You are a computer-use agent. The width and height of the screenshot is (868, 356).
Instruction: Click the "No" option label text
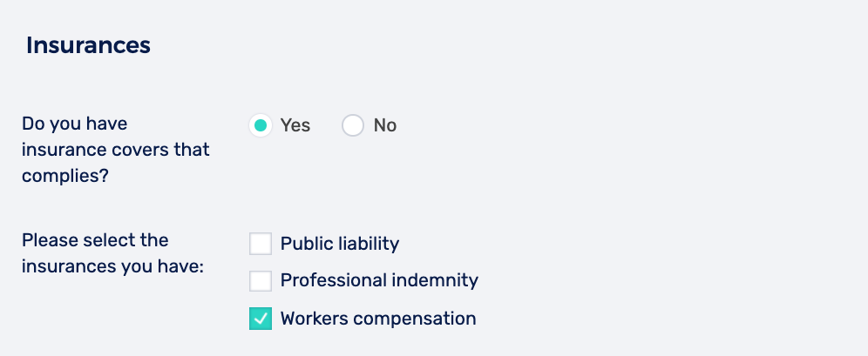pyautogui.click(x=385, y=125)
